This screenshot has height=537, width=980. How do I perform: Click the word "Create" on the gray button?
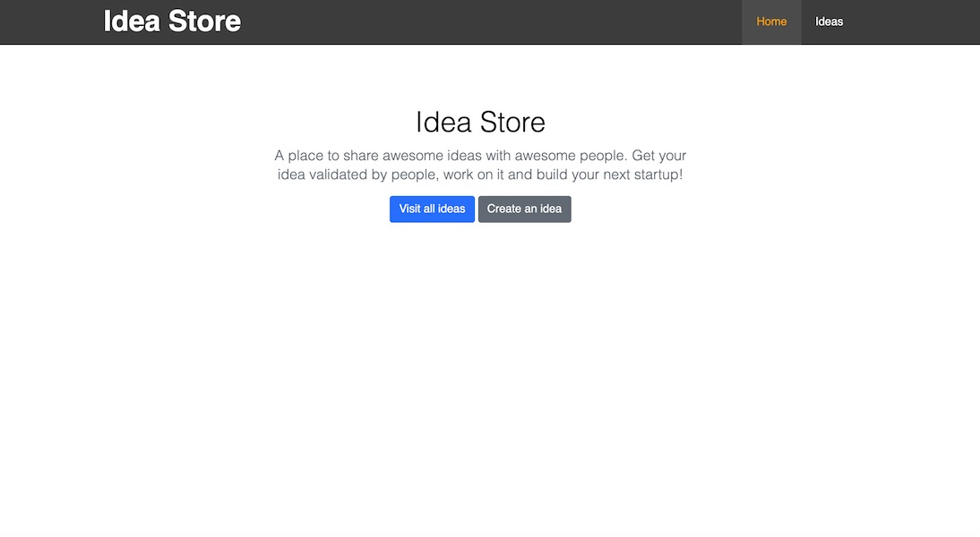[x=503, y=209]
